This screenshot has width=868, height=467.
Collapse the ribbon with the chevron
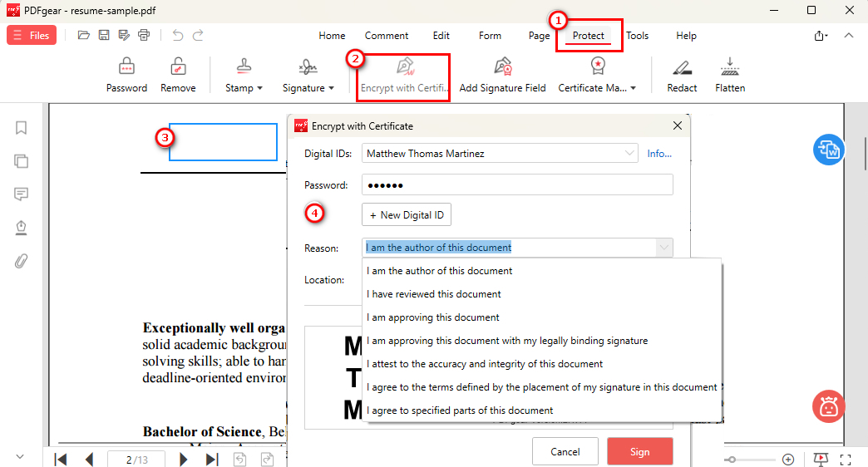(849, 36)
